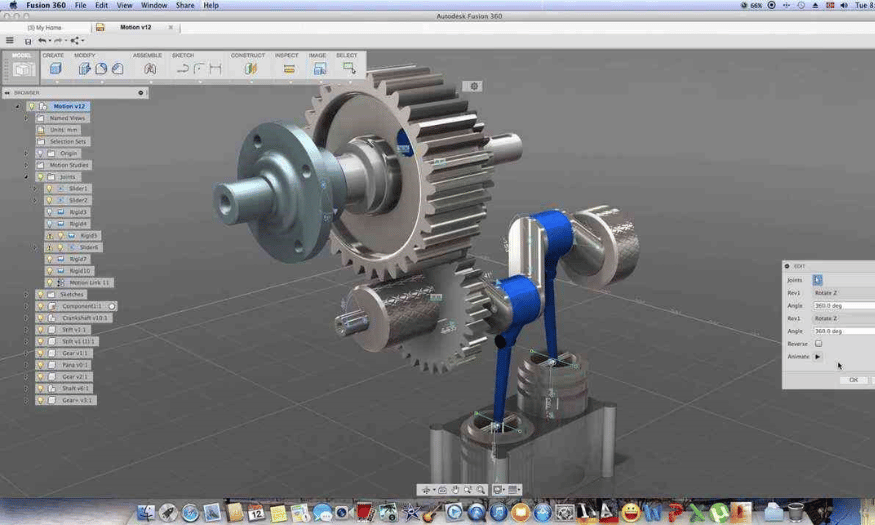Open the File menu
This screenshot has width=875, height=525.
pos(80,5)
